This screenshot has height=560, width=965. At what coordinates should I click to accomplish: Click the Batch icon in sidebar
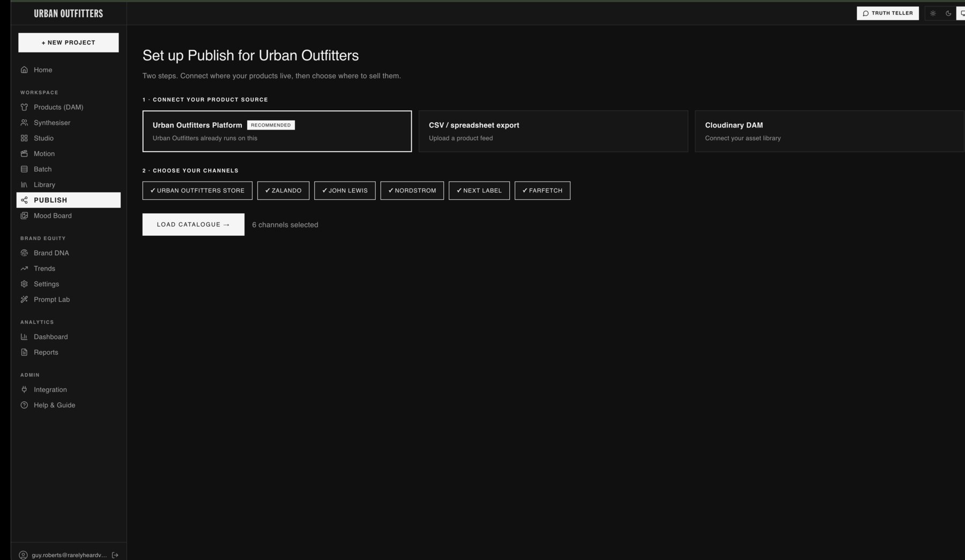[24, 169]
